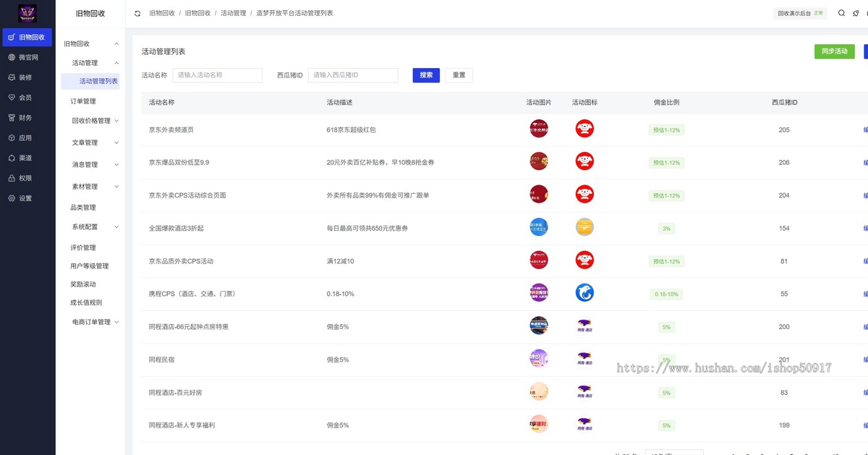Focus the 活动名称 input field
Screen dimensions: 868x455
coord(217,75)
